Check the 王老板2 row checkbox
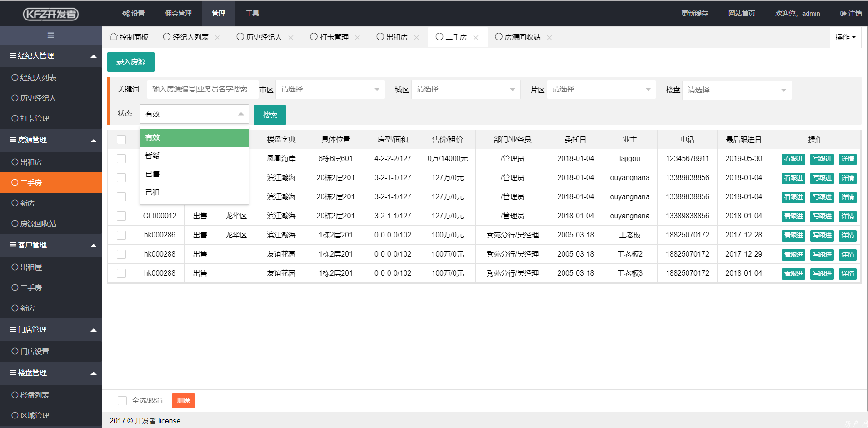This screenshot has height=428, width=868. tap(121, 254)
